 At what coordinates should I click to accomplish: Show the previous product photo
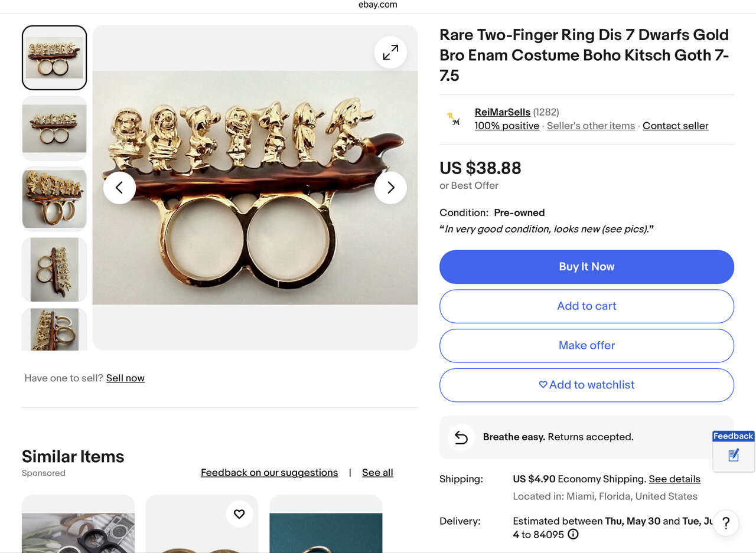[x=119, y=188]
